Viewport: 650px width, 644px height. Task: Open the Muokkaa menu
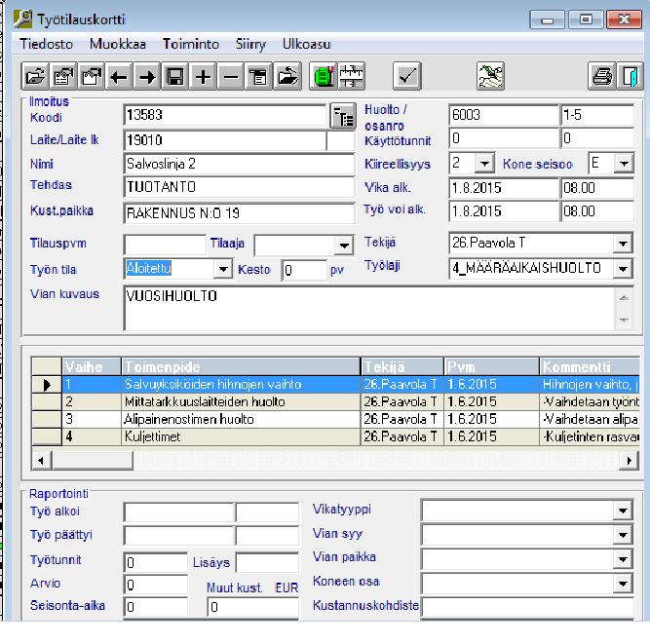(x=118, y=44)
